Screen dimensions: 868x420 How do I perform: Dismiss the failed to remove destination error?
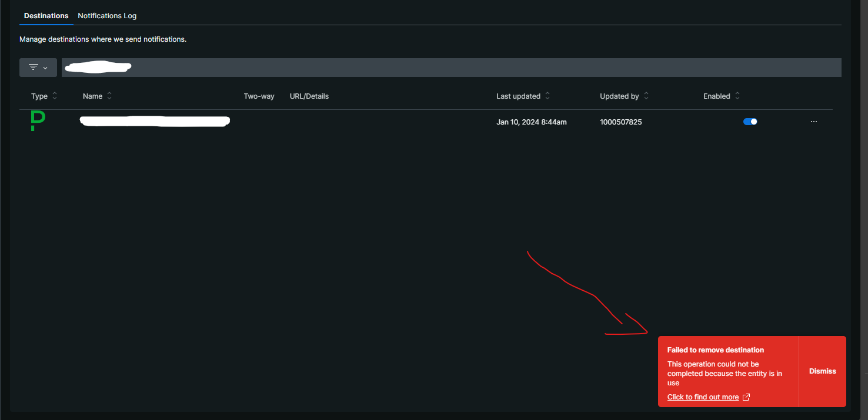822,371
